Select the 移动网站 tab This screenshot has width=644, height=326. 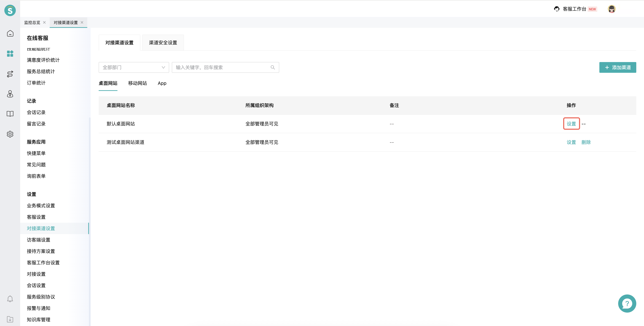(137, 83)
